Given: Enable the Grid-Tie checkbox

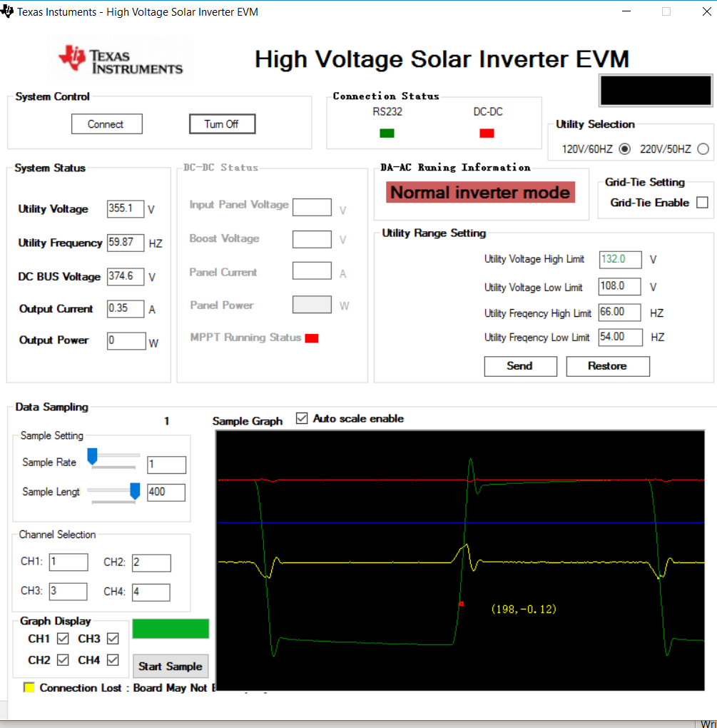Looking at the screenshot, I should click(x=702, y=203).
